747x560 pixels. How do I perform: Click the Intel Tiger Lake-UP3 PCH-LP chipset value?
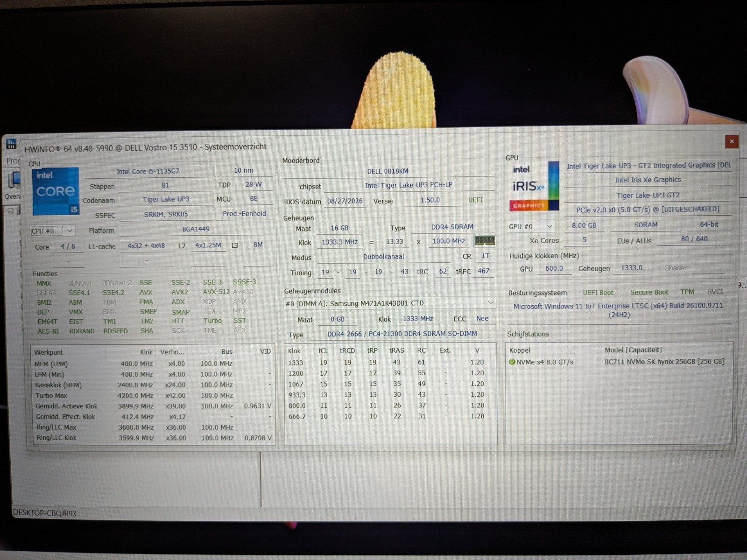(409, 185)
